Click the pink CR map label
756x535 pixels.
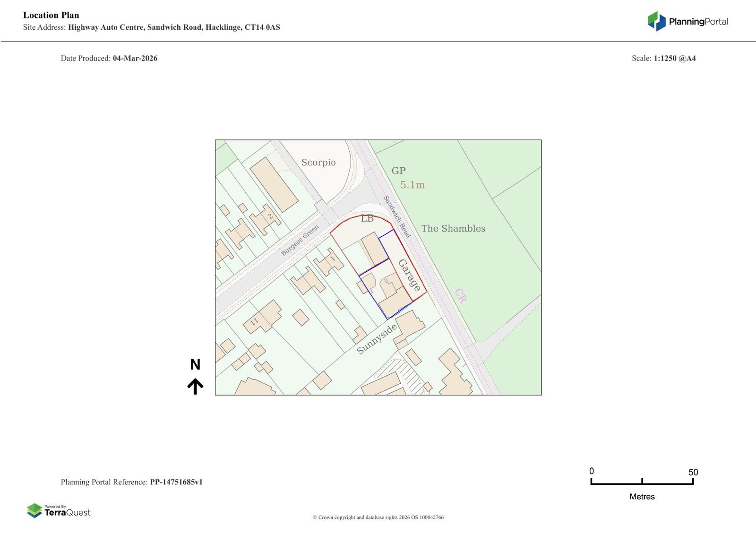pos(461,295)
